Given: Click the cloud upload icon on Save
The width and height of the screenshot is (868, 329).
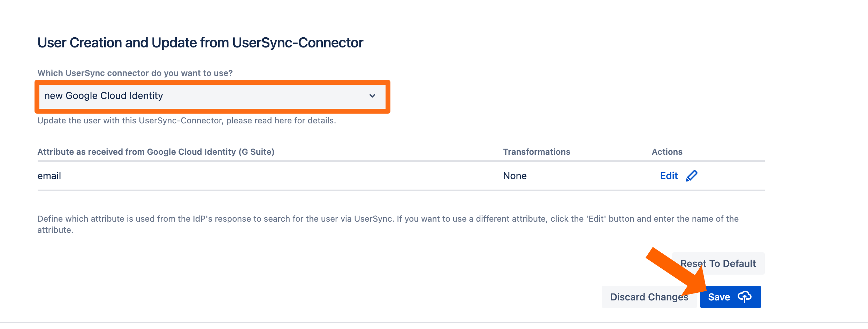Looking at the screenshot, I should click(x=744, y=297).
